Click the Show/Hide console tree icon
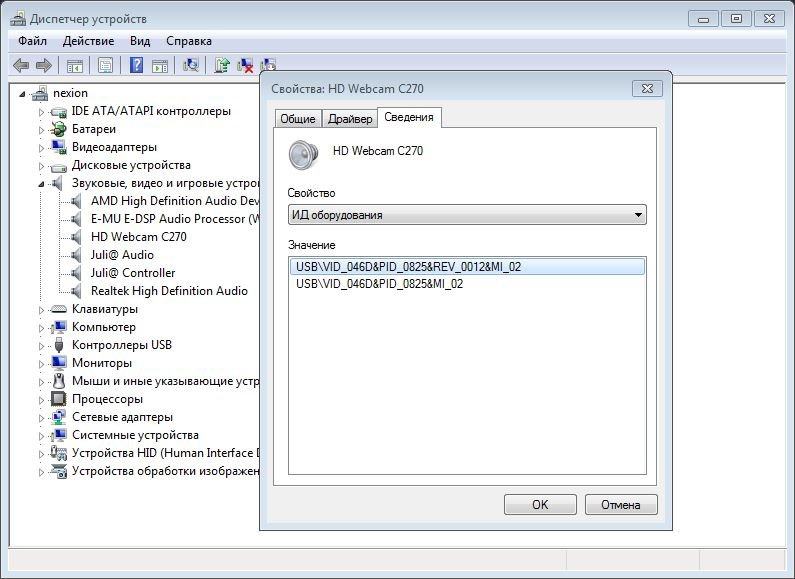Image resolution: width=795 pixels, height=579 pixels. (74, 66)
